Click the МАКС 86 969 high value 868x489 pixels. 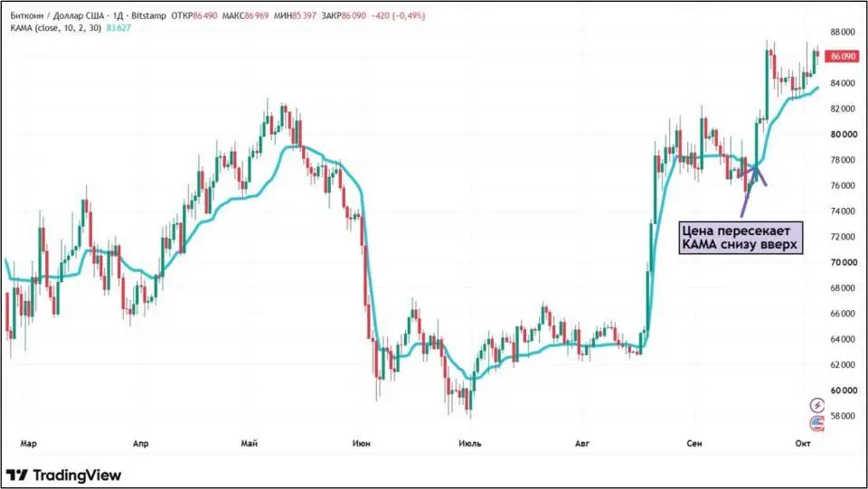245,16
